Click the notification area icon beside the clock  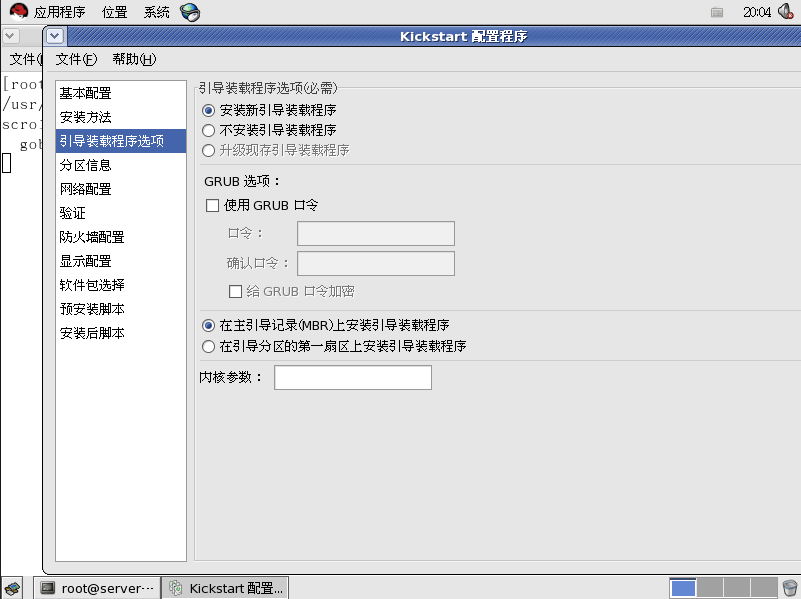coord(717,12)
